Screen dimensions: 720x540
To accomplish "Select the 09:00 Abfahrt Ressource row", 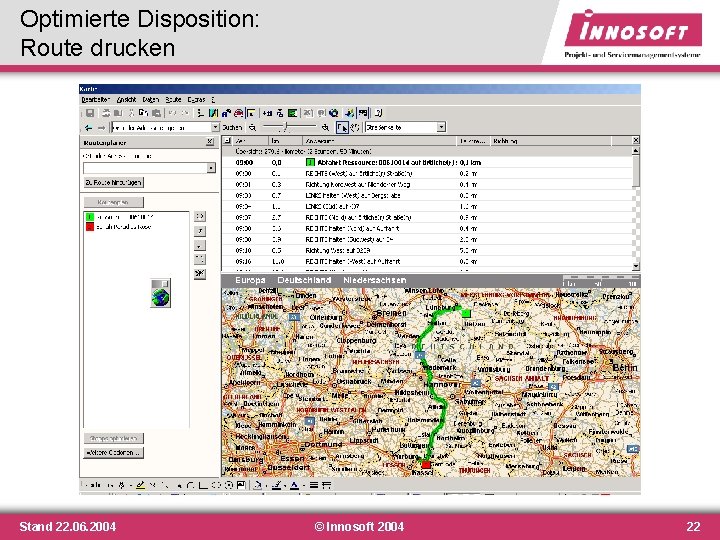I will click(427, 163).
